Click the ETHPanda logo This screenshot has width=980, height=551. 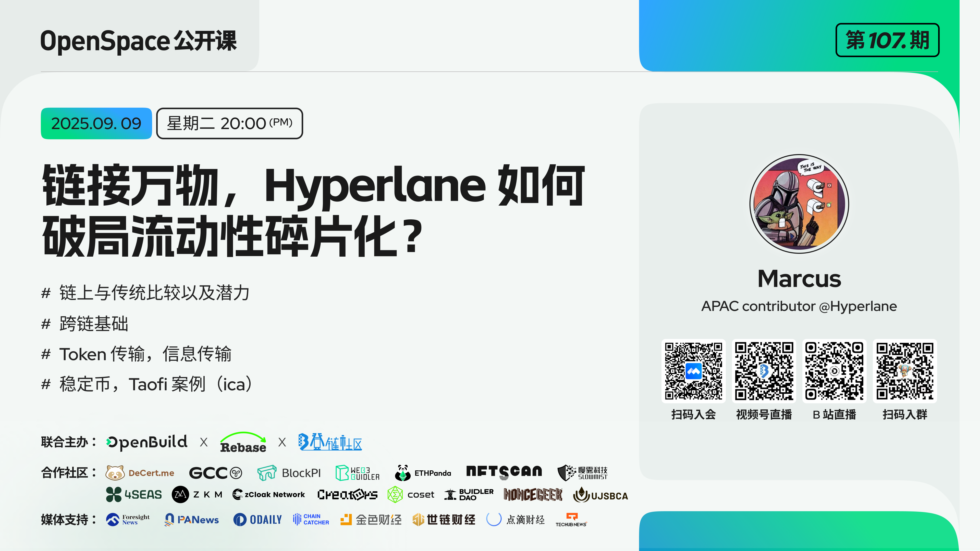[423, 473]
